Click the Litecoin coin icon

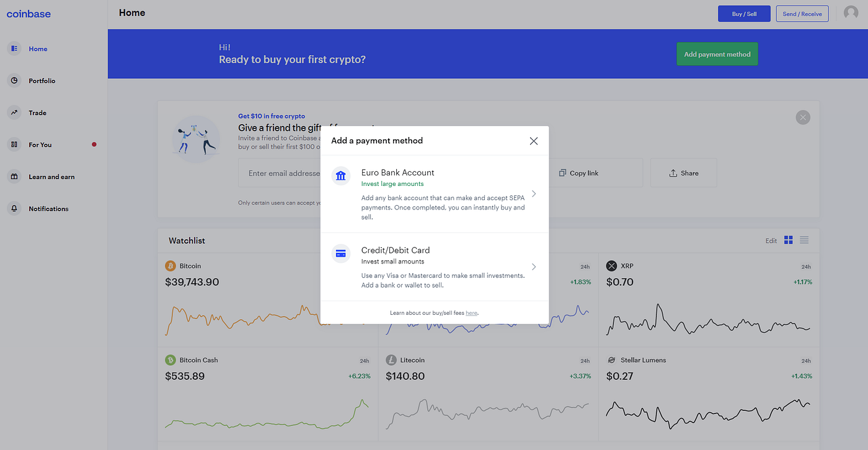pyautogui.click(x=391, y=360)
